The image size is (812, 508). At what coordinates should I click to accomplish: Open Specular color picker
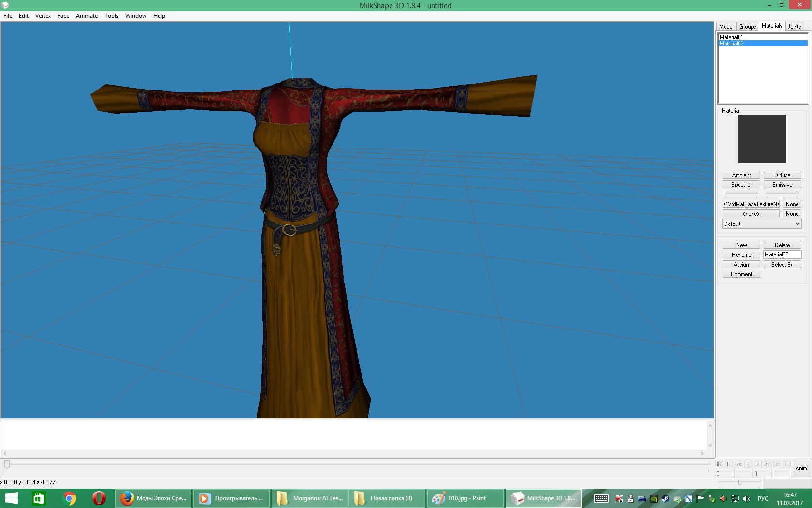[741, 185]
